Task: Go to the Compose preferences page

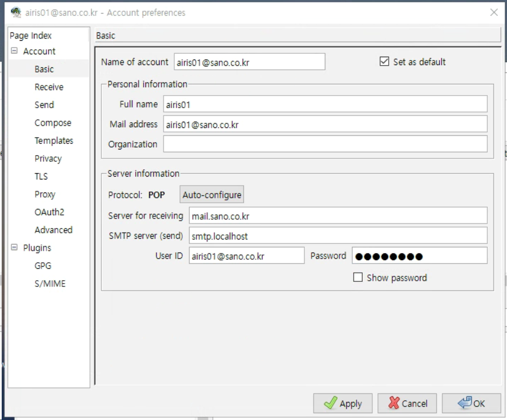Action: [53, 123]
